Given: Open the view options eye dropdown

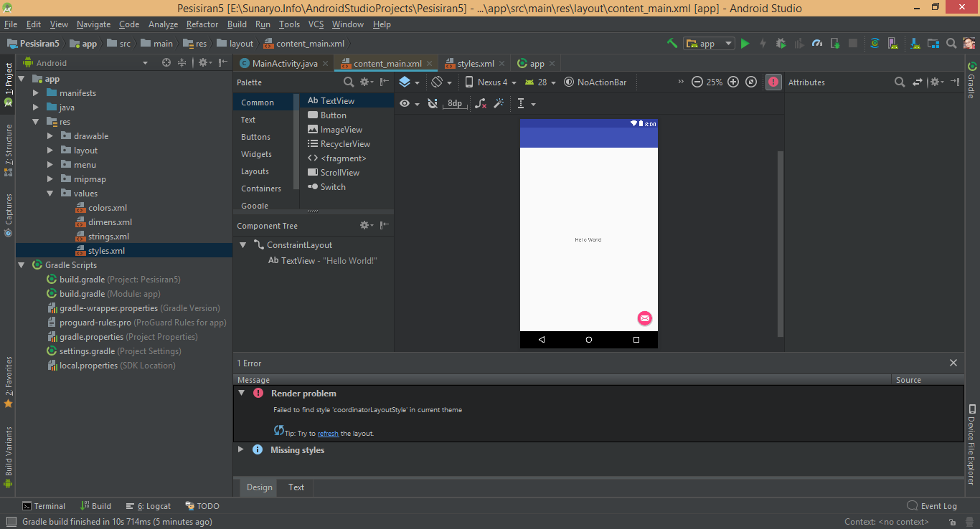Looking at the screenshot, I should tap(409, 103).
